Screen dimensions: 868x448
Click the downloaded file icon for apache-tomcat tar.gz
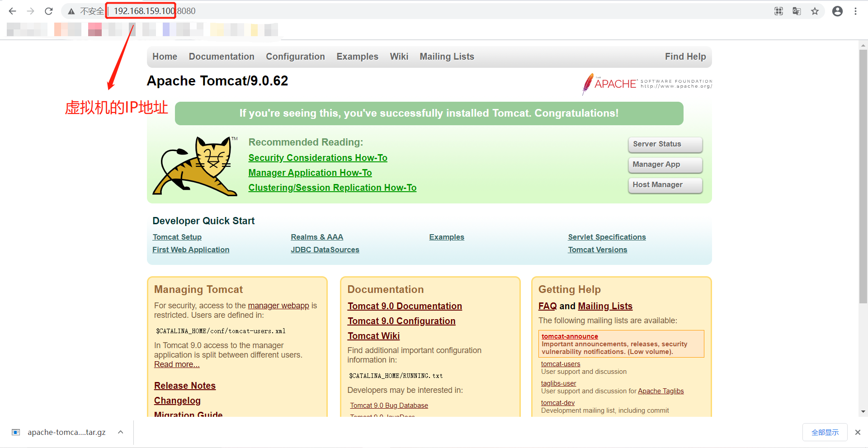16,432
